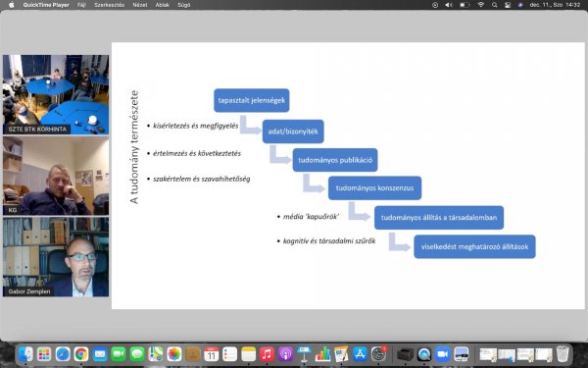Screen dimensions: 588x368
Task: Open the Szerkesztés menu
Action: pos(109,5)
